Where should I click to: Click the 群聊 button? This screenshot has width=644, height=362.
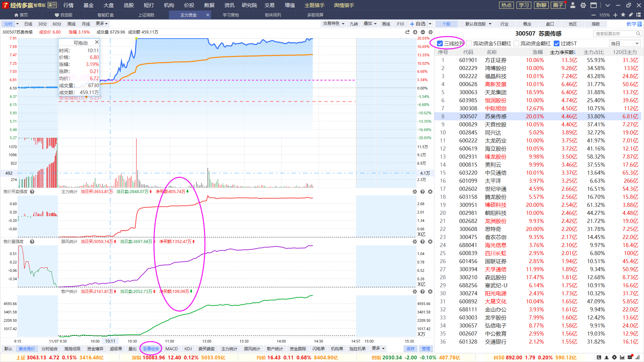click(541, 5)
